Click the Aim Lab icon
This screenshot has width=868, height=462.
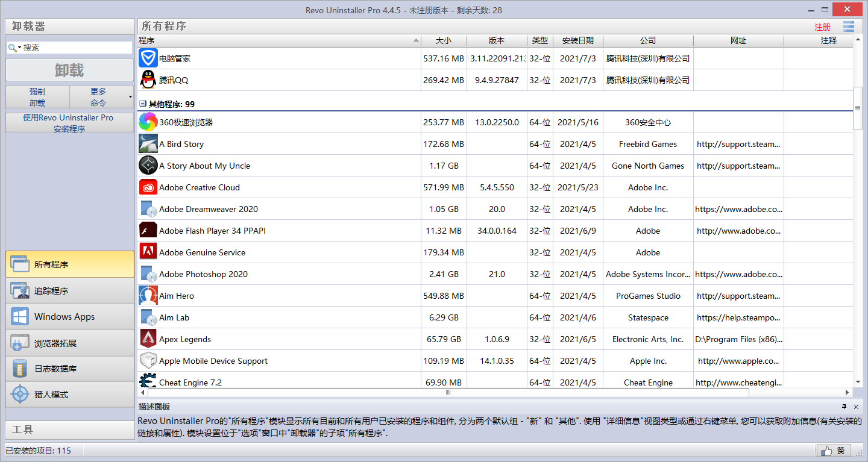click(x=148, y=317)
